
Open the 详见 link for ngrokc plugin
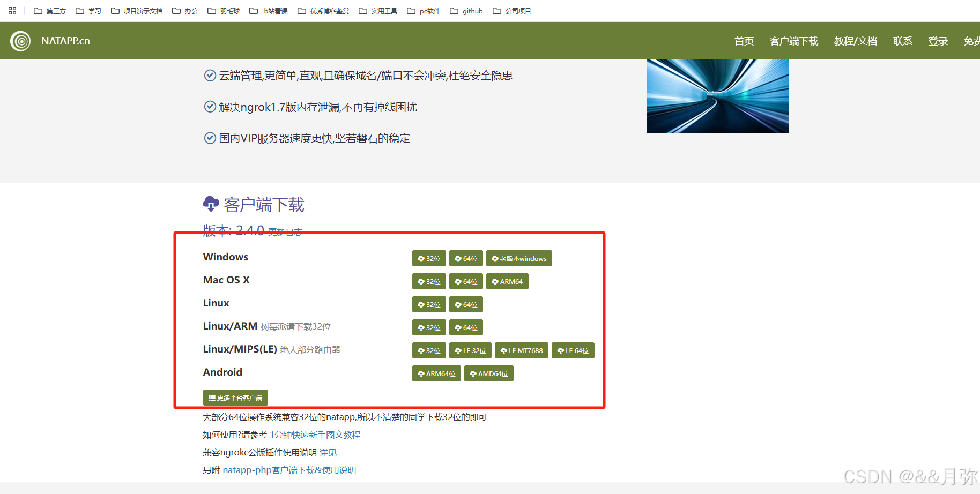point(328,452)
